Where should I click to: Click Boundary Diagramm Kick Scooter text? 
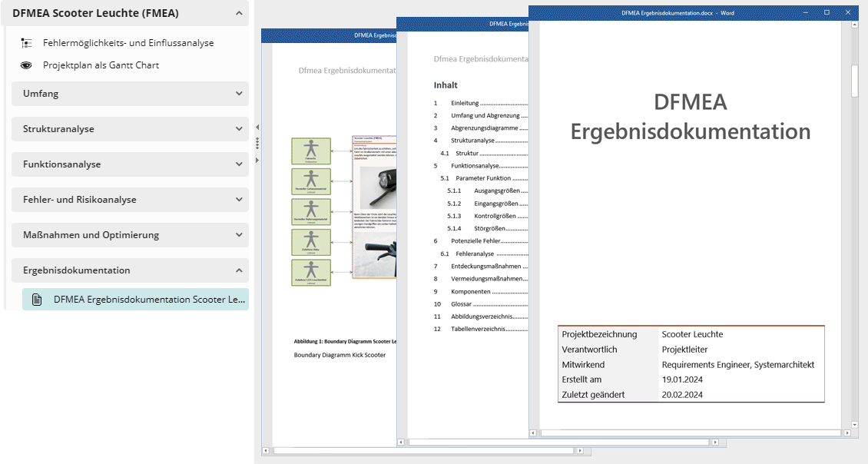[x=340, y=355]
